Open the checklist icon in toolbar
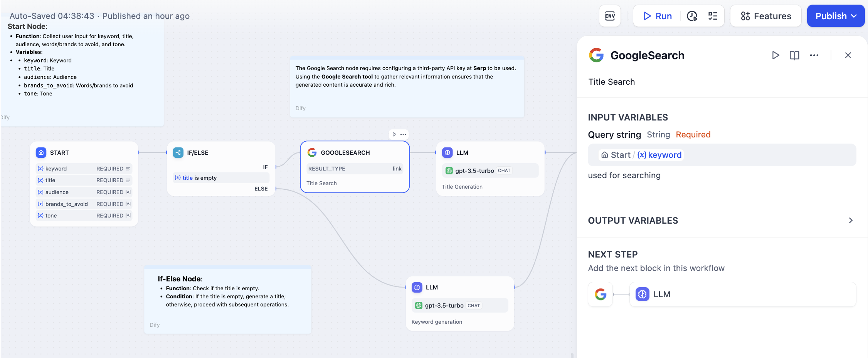This screenshot has width=868, height=358. 713,16
